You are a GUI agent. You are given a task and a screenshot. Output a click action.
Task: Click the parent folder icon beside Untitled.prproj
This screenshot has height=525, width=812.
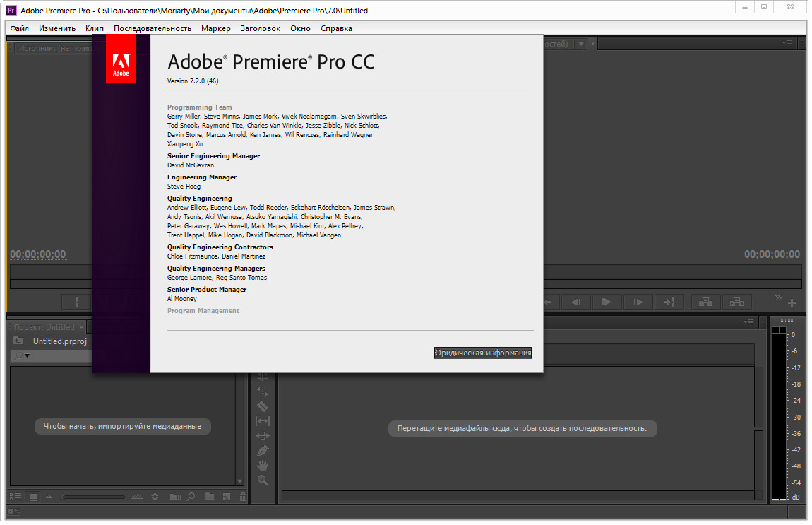[18, 341]
